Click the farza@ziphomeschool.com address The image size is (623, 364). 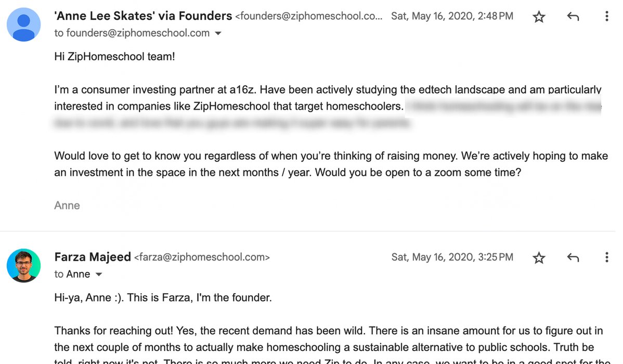pyautogui.click(x=202, y=257)
